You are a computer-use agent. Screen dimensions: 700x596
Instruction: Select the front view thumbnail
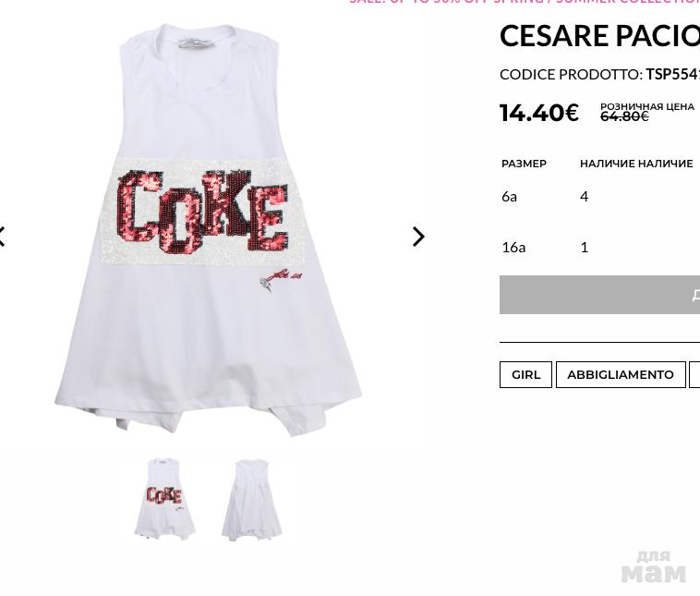point(164,499)
